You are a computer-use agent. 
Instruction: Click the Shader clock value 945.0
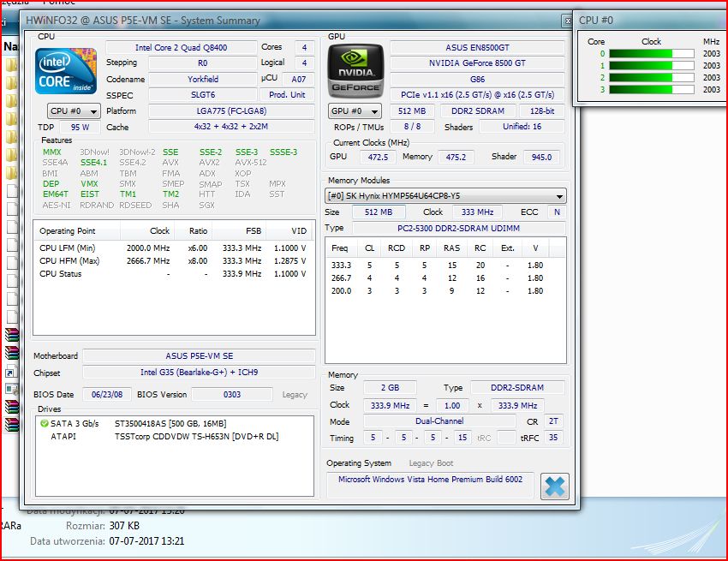click(541, 157)
